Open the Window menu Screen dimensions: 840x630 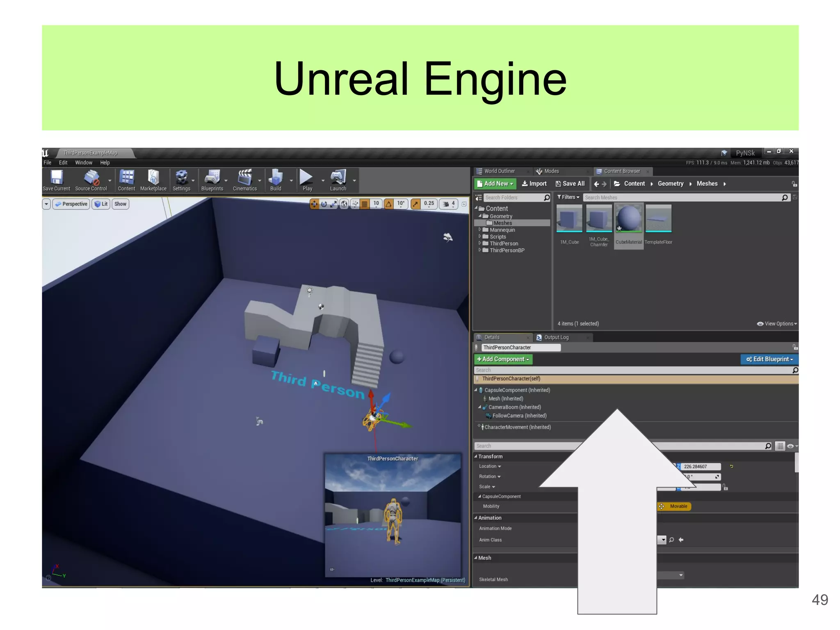tap(84, 163)
